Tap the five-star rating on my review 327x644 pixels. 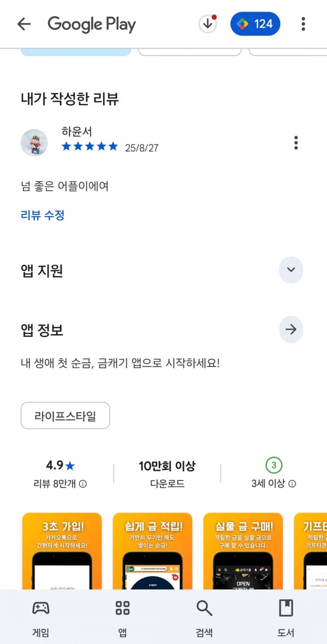pos(90,147)
